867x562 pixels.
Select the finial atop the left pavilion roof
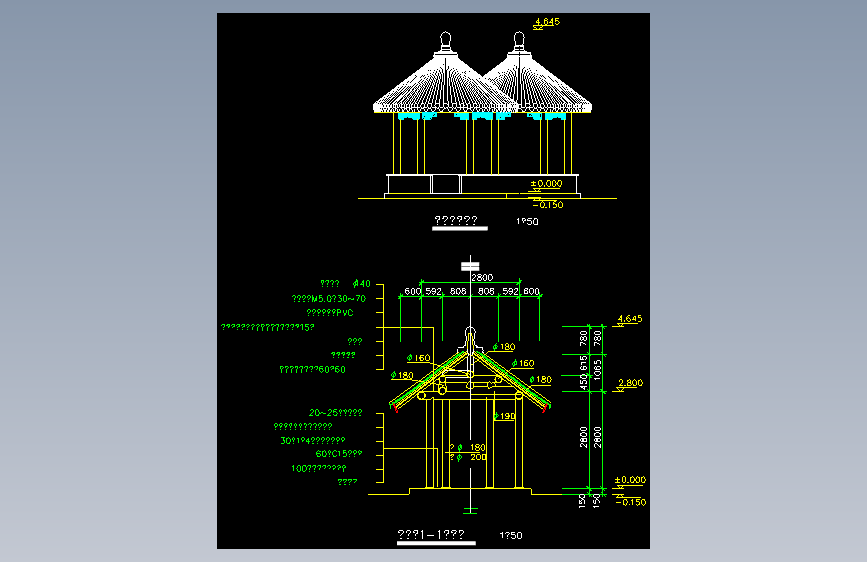click(445, 41)
